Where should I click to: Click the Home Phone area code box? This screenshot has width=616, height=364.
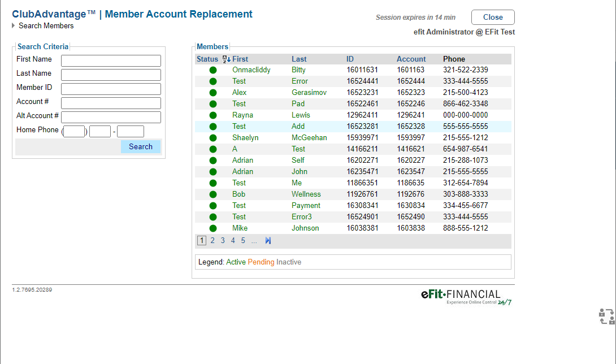[x=74, y=131]
